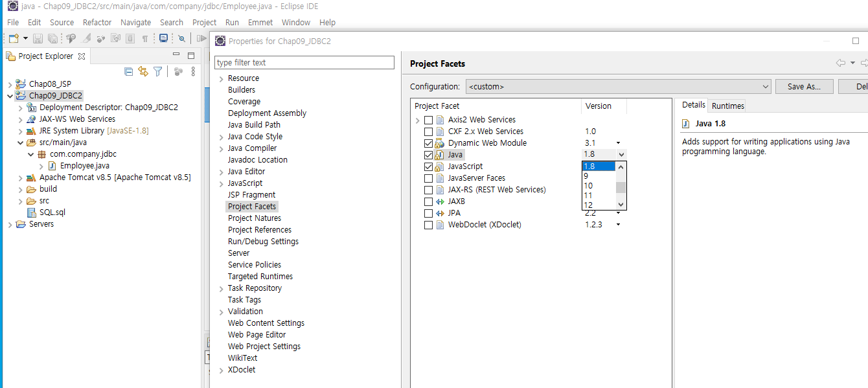Screen dimensions: 868x388
Task: Check the JAX-RS (REST Web Services) facet
Action: [x=428, y=190]
